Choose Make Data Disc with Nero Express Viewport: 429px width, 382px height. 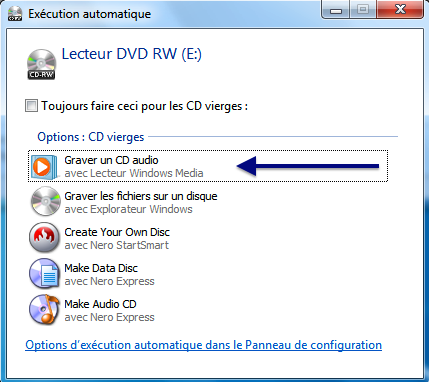click(x=208, y=274)
